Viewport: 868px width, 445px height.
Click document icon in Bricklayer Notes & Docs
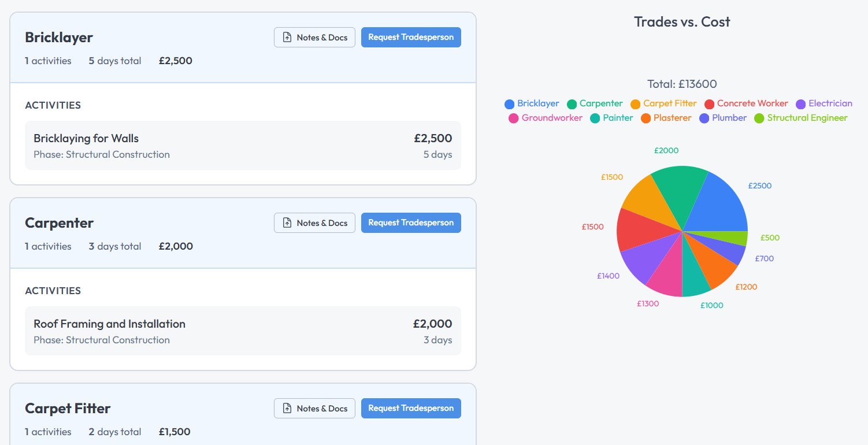click(287, 38)
